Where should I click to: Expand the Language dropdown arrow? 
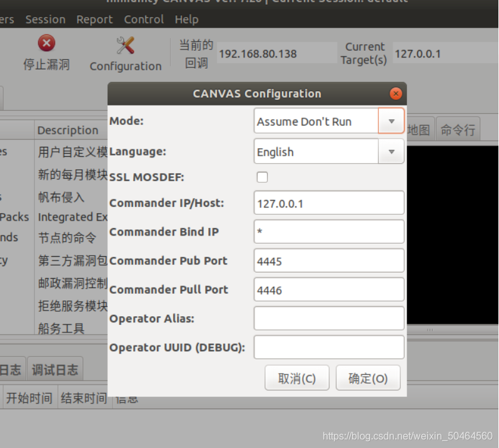pyautogui.click(x=391, y=152)
